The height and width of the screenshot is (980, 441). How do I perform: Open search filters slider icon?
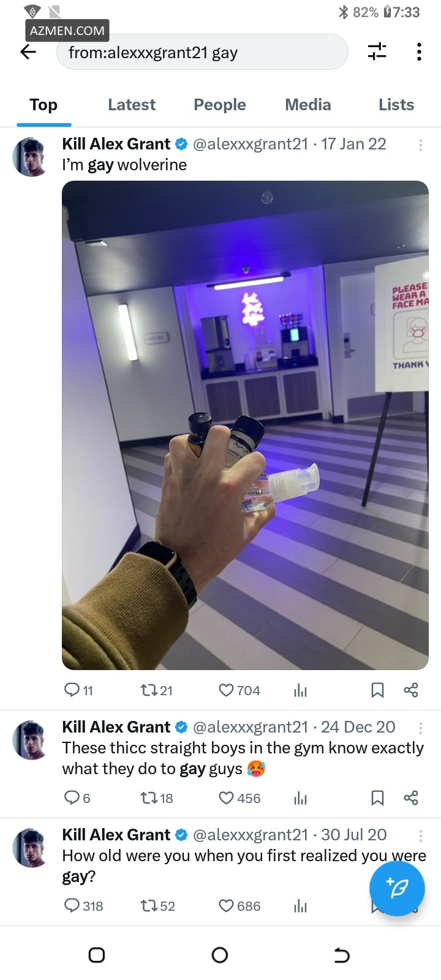coord(377,51)
